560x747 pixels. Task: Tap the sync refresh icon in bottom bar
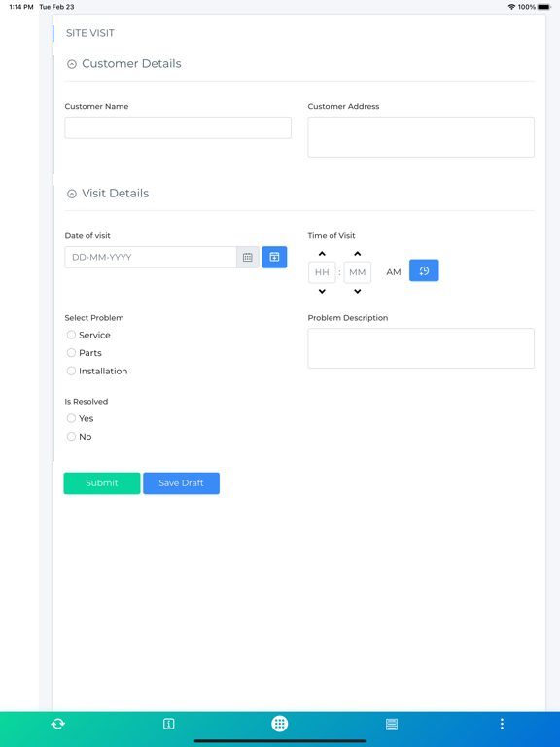point(58,724)
